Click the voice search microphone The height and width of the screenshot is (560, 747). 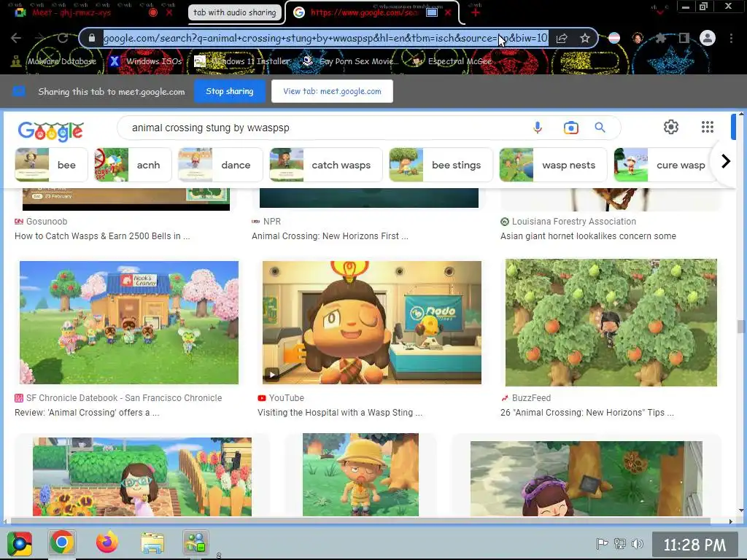coord(538,128)
